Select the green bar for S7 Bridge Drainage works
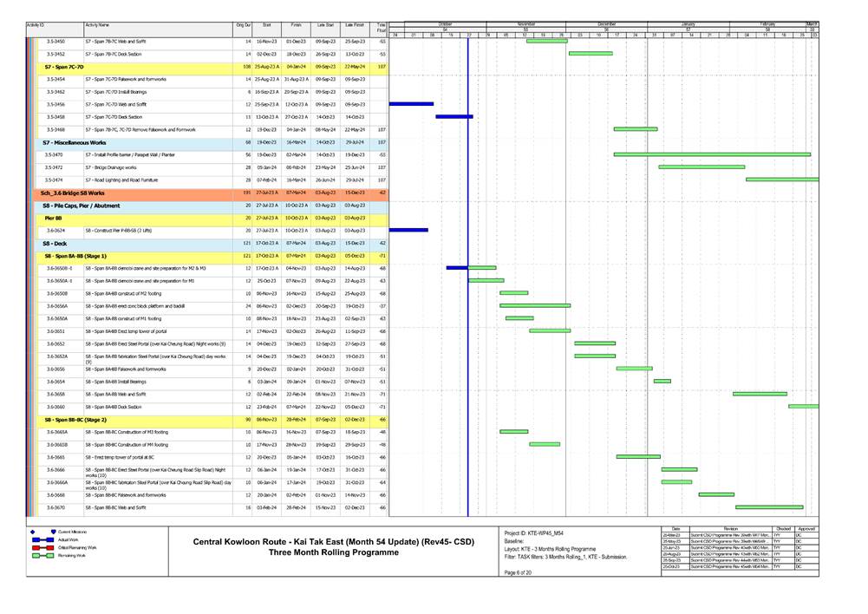The image size is (868, 614). pos(689,167)
